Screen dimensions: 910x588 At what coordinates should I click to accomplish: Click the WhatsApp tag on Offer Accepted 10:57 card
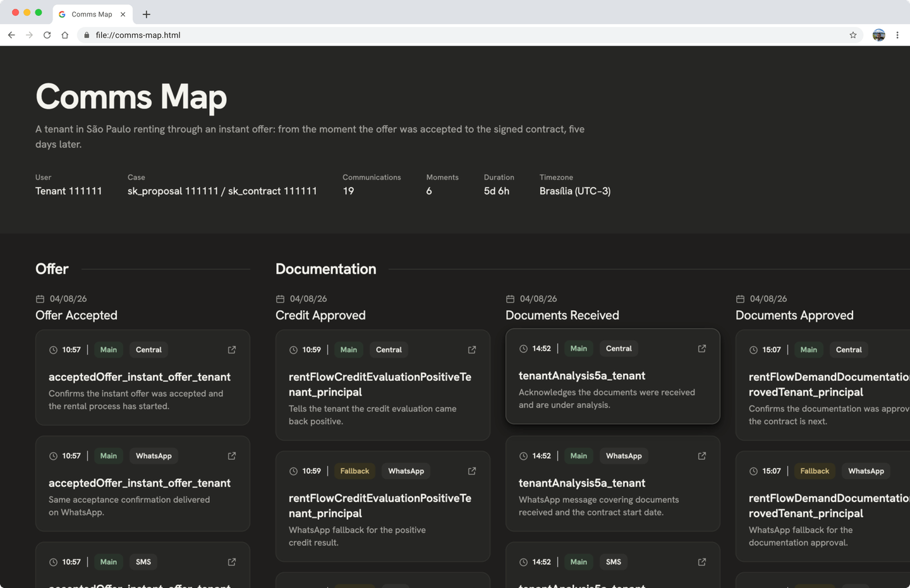tap(154, 456)
